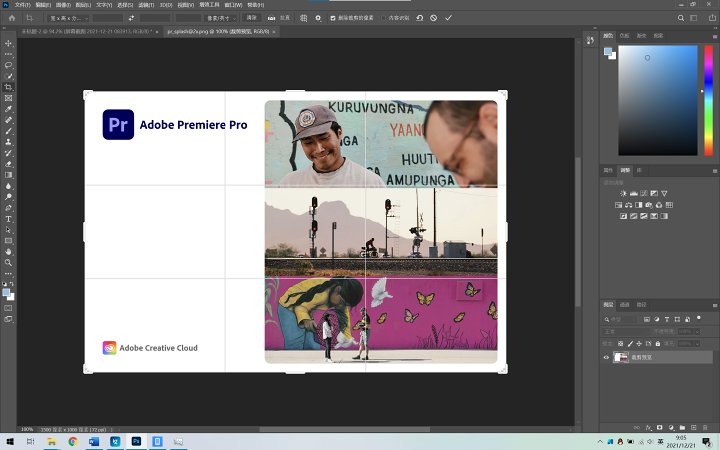
Task: Select the Lasso tool
Action: (8, 65)
